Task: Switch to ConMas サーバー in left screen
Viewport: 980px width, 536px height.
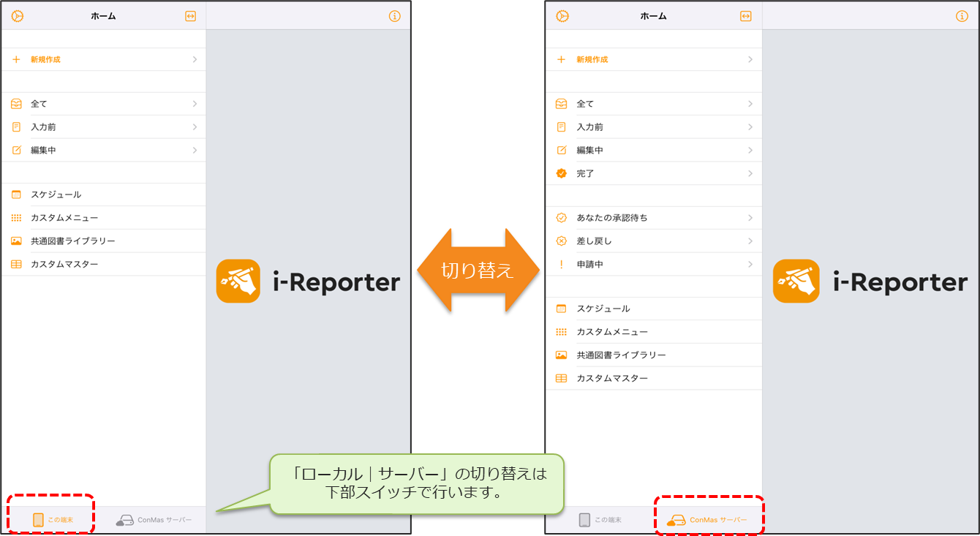Action: click(154, 520)
